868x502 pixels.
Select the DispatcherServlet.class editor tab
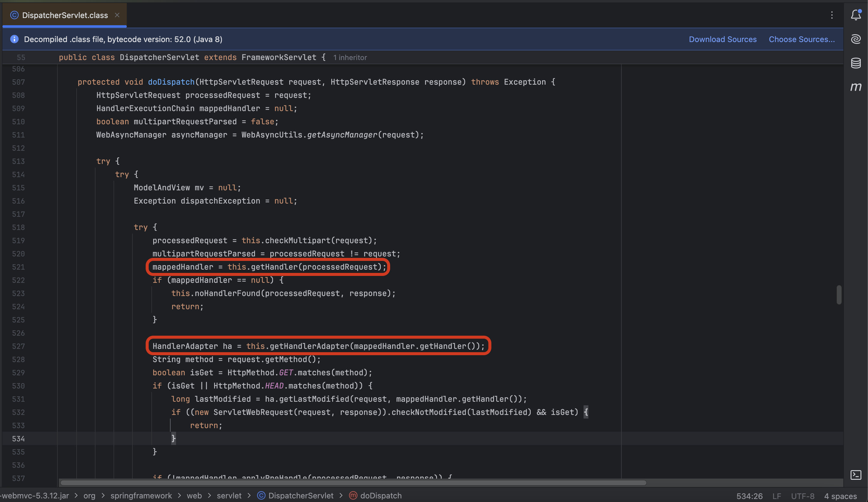click(x=65, y=15)
